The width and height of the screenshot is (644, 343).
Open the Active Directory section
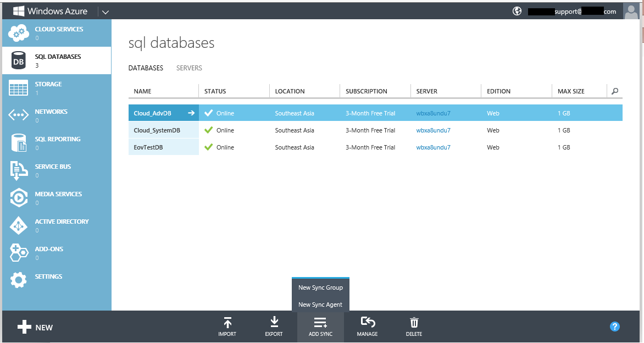pos(57,225)
